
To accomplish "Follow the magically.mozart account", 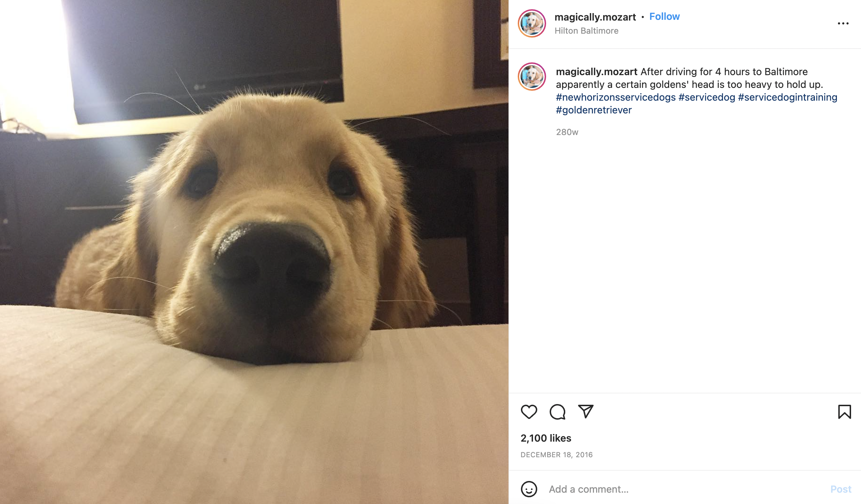I will [x=664, y=17].
